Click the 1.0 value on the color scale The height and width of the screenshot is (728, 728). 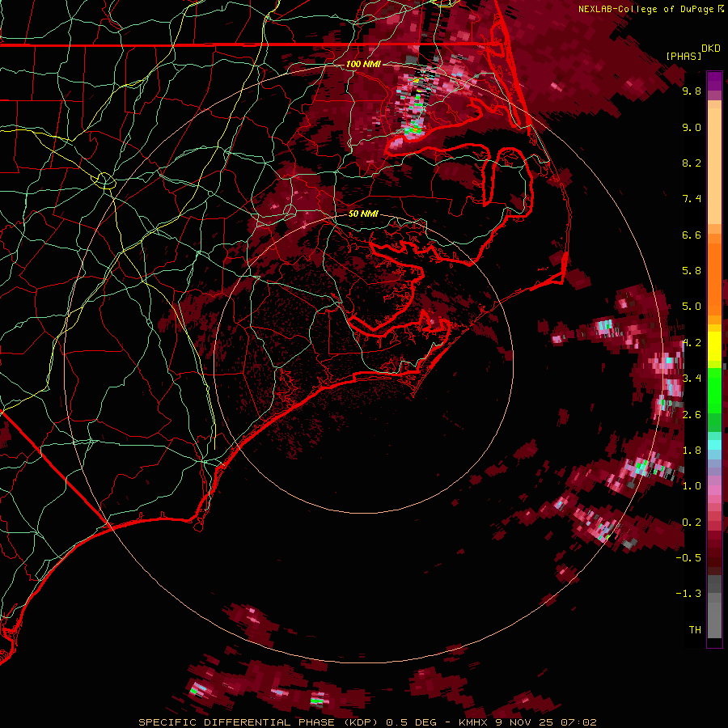(692, 486)
